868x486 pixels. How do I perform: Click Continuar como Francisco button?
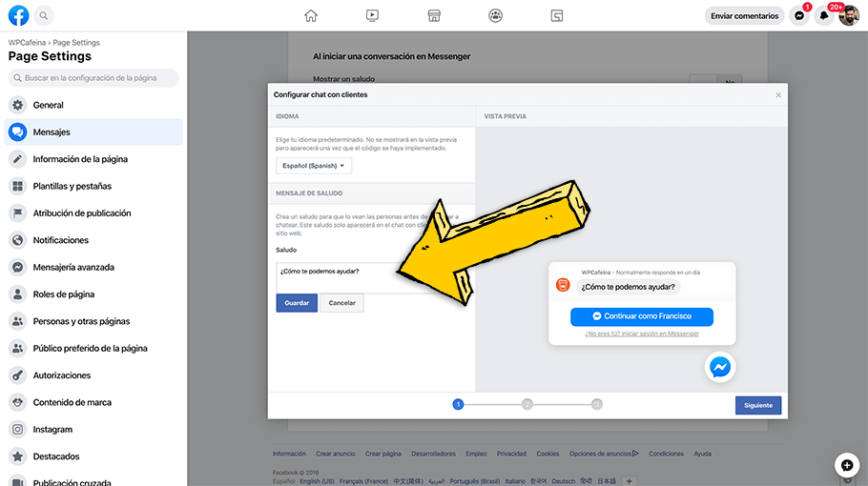click(x=642, y=316)
